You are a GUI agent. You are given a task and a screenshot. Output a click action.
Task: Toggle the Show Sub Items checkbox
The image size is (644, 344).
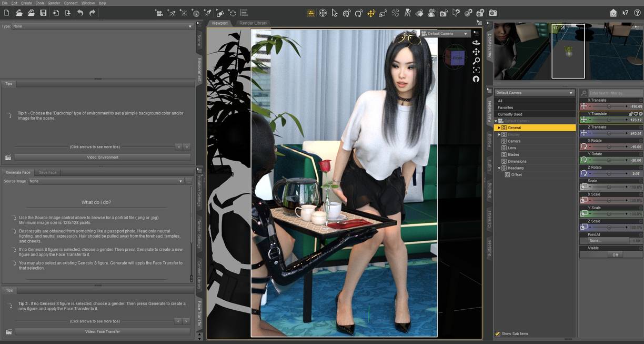[498, 333]
